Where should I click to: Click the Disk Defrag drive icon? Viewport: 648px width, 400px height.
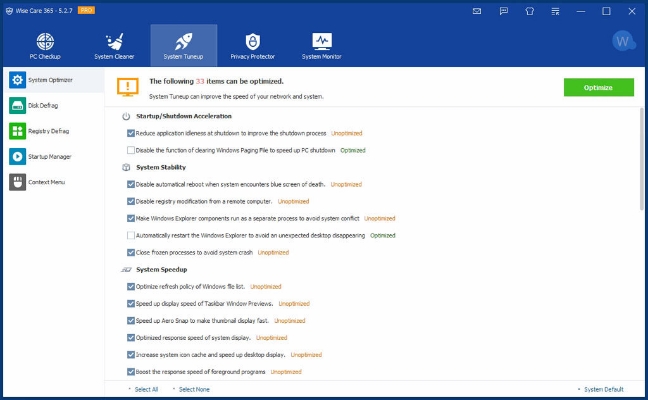[x=17, y=105]
